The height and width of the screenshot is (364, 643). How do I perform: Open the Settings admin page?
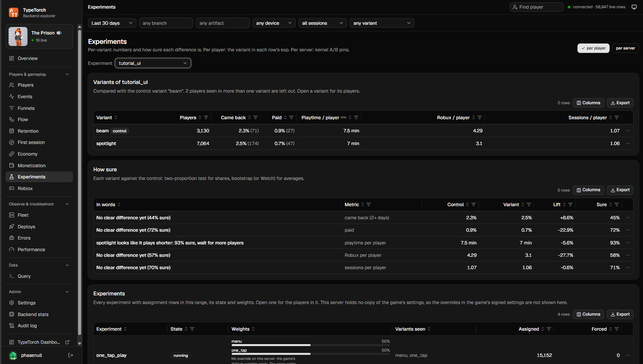click(x=39, y=303)
